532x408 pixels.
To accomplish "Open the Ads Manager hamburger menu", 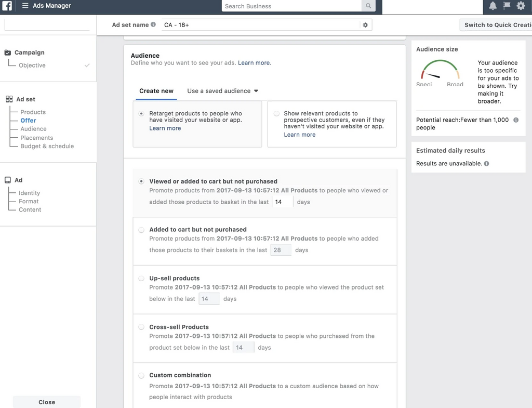I will coord(25,6).
